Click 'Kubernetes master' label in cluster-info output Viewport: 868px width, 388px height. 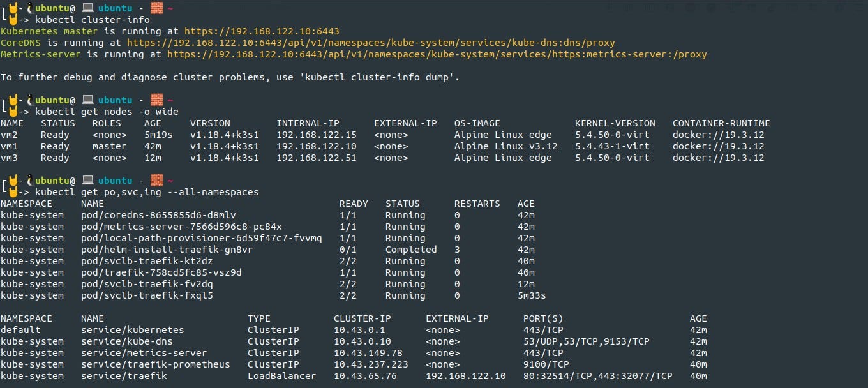pos(49,31)
